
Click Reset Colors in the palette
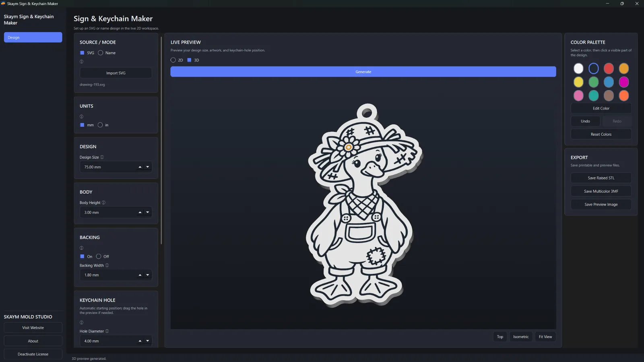[x=601, y=134]
